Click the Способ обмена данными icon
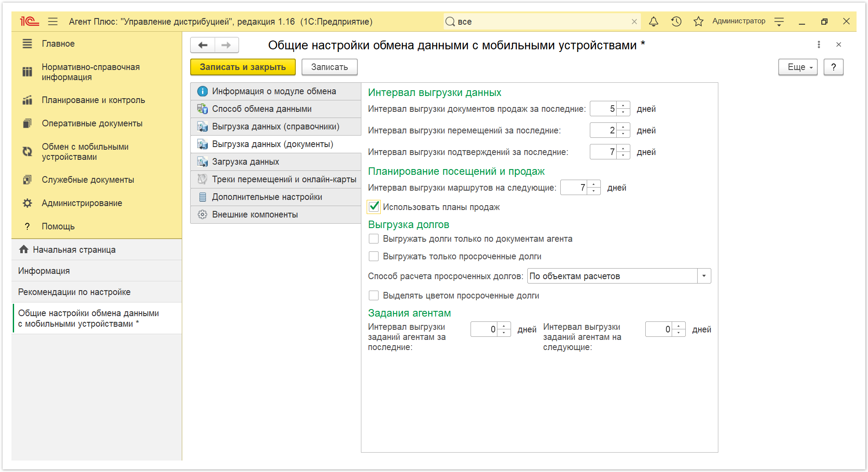This screenshot has width=868, height=472. coord(202,109)
